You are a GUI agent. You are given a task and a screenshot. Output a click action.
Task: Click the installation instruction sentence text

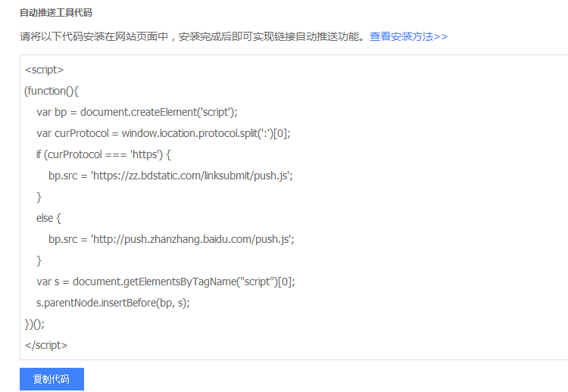(193, 36)
